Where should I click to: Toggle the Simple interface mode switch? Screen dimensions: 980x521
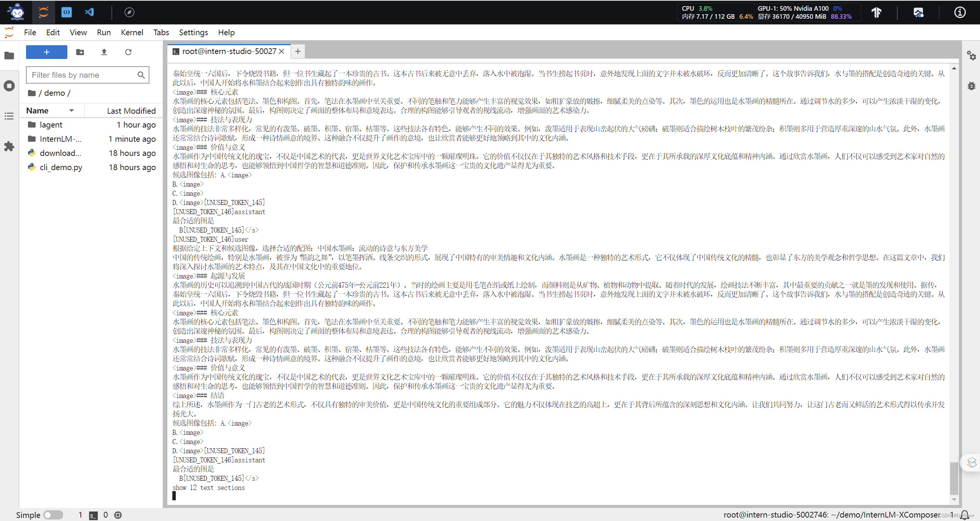coord(53,515)
